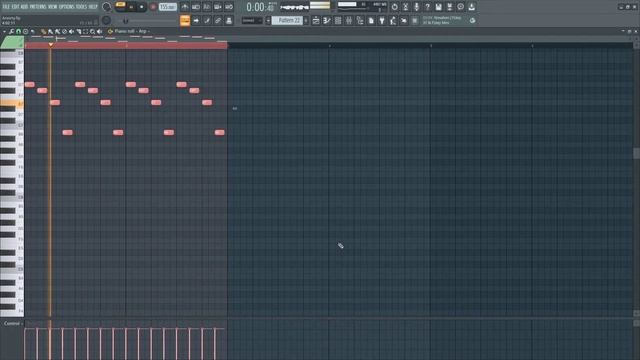
Task: Click the circular-arrow icon left of the scissors icon
Action: (x=394, y=7)
